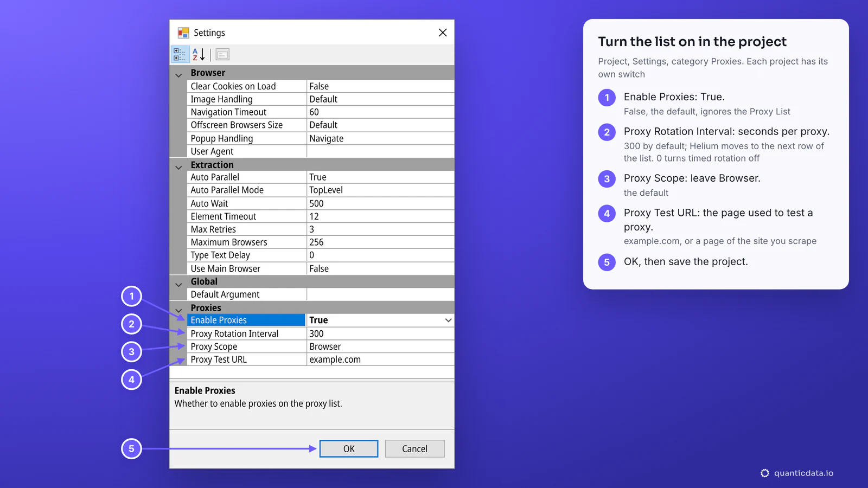Screen dimensions: 868x488
Task: Cancel the Settings dialog
Action: click(415, 449)
